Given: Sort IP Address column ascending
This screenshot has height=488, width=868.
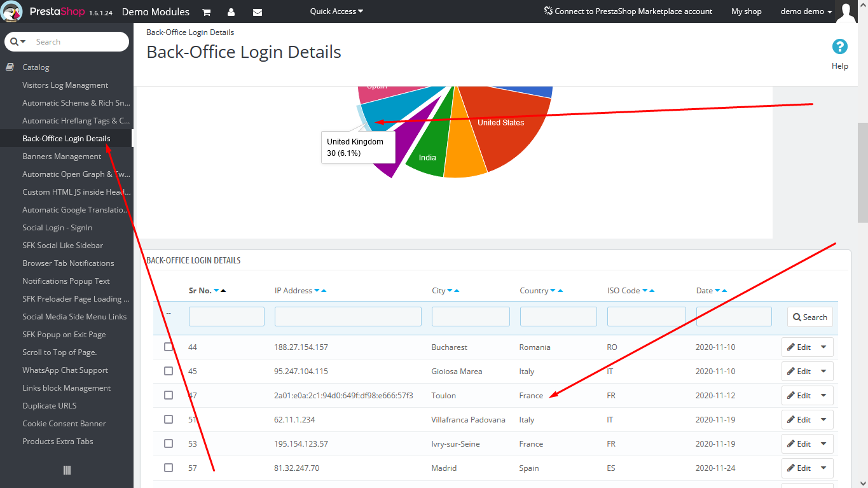Looking at the screenshot, I should 324,291.
